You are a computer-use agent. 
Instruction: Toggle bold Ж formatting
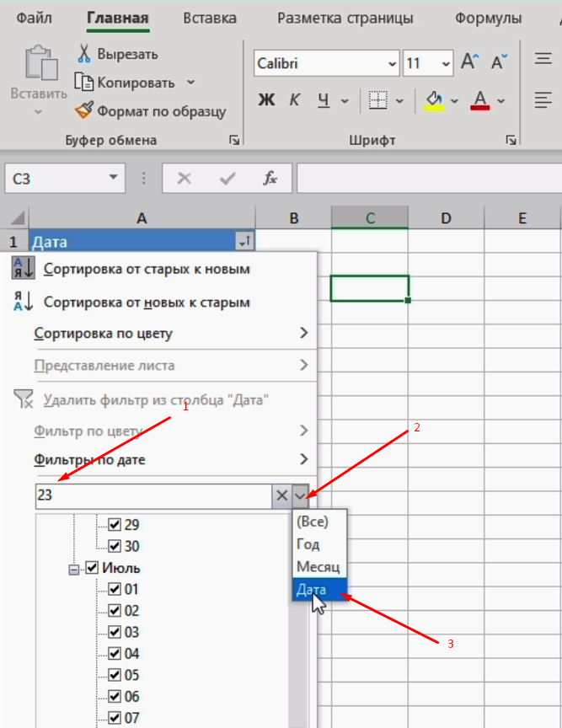tap(266, 99)
